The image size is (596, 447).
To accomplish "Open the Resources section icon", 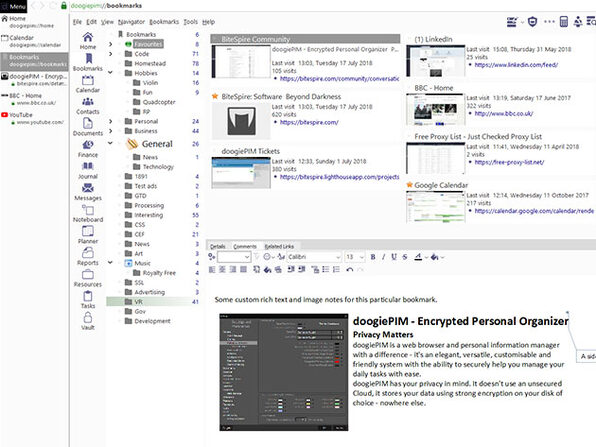I will [88, 278].
